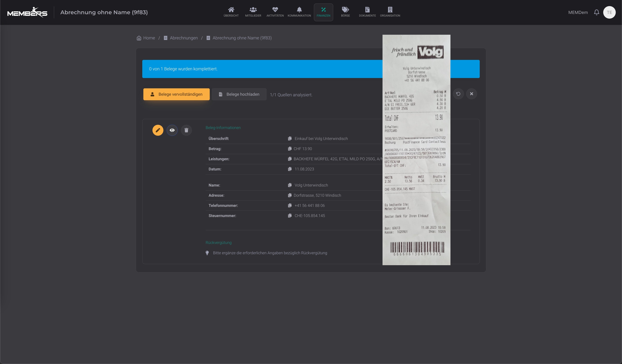Image resolution: width=622 pixels, height=364 pixels.
Task: Open the Organisation section
Action: (390, 12)
